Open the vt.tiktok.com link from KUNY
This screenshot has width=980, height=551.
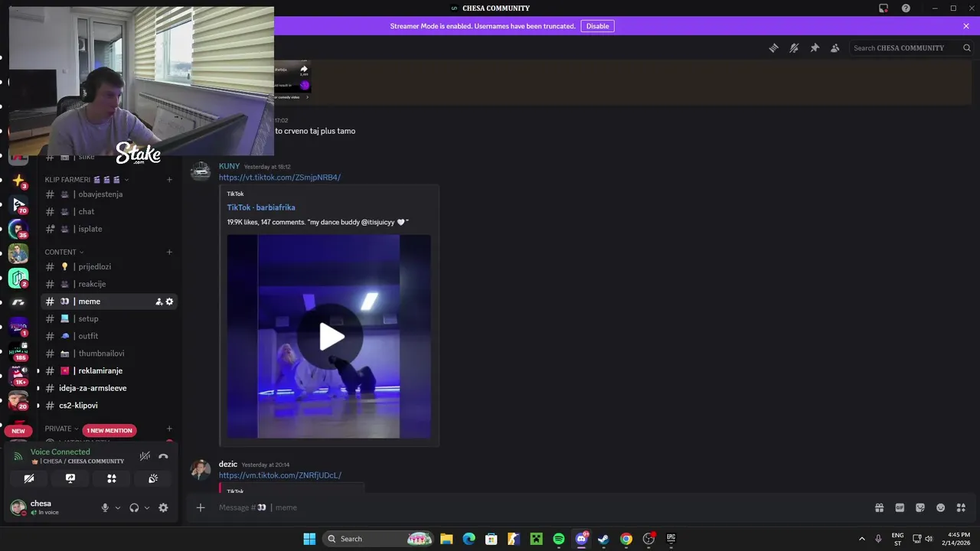click(279, 178)
